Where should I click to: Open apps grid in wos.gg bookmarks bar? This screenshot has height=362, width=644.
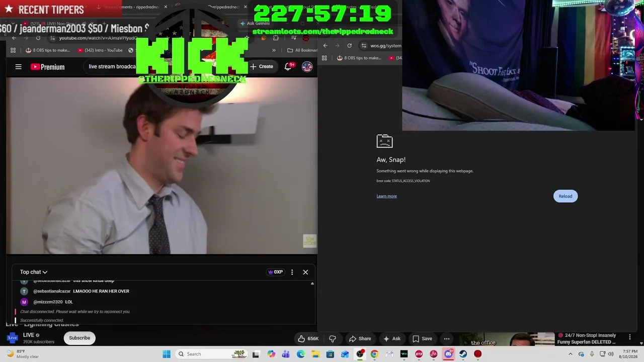click(x=325, y=58)
